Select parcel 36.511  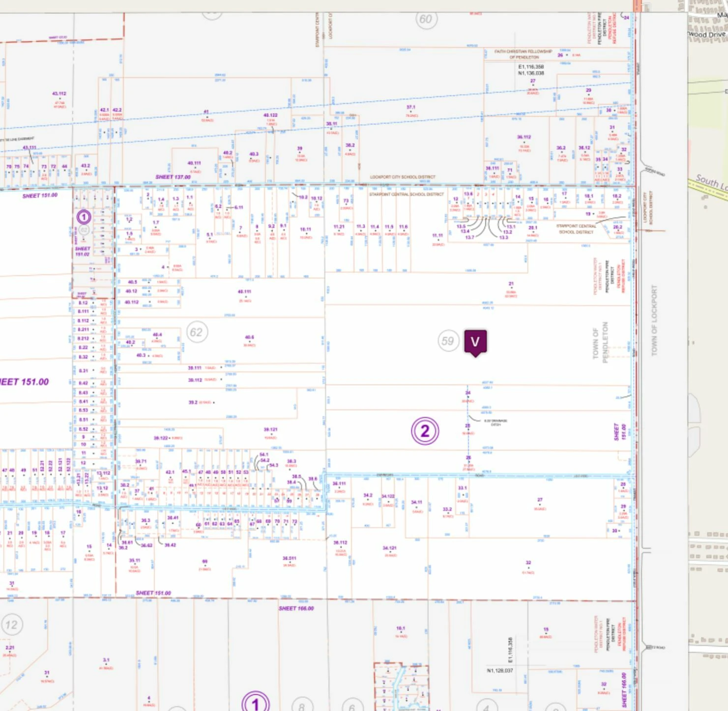pos(289,558)
